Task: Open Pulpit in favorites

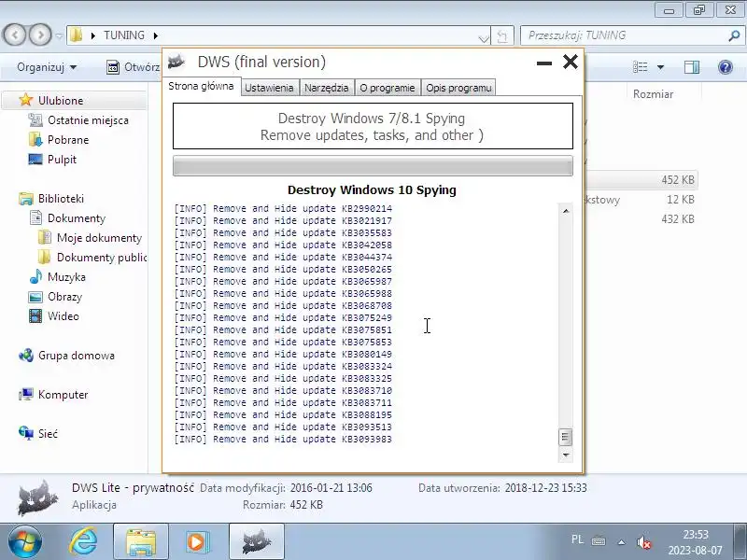Action: pos(62,159)
